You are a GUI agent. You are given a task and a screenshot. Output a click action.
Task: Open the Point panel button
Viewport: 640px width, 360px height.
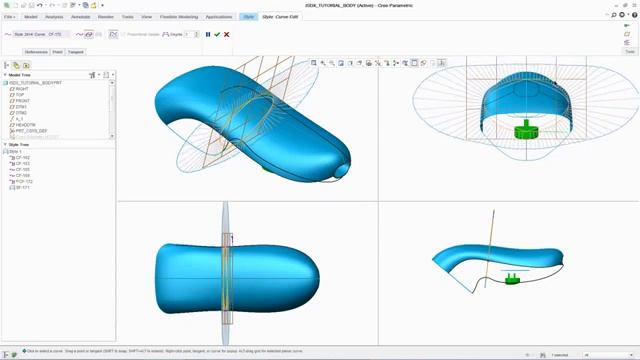tap(58, 52)
